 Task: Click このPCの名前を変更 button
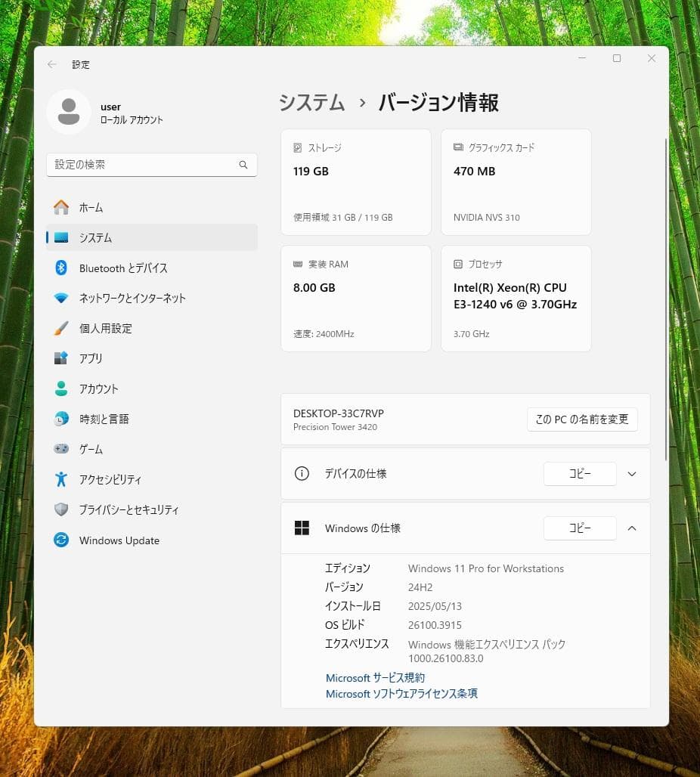[x=582, y=419]
